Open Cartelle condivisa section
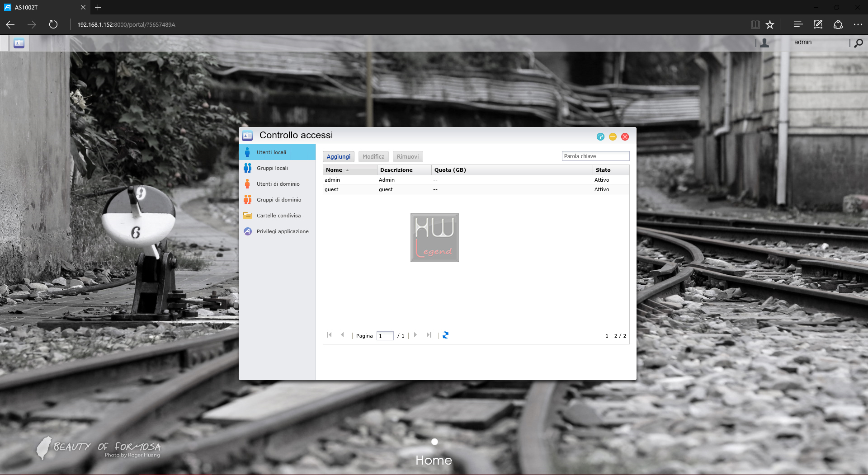The image size is (868, 475). tap(277, 216)
